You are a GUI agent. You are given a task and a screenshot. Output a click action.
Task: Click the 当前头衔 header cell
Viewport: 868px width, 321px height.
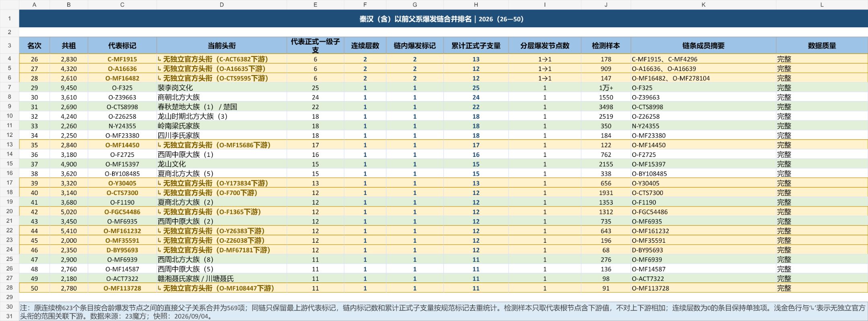(x=221, y=45)
